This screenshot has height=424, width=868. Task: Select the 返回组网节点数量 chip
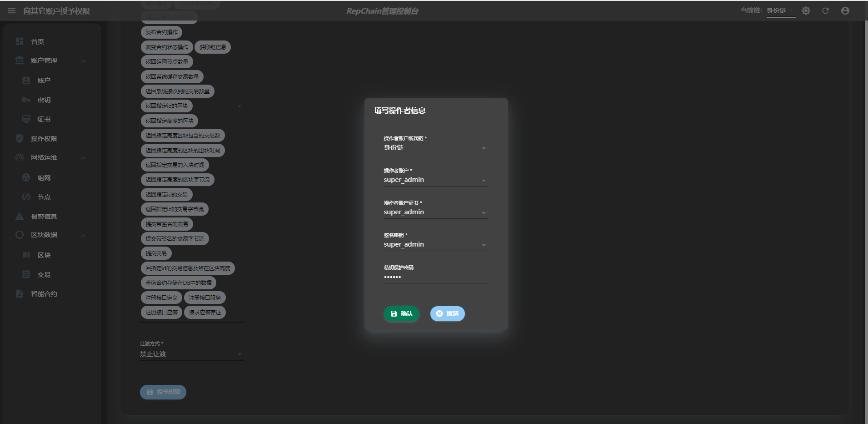167,61
